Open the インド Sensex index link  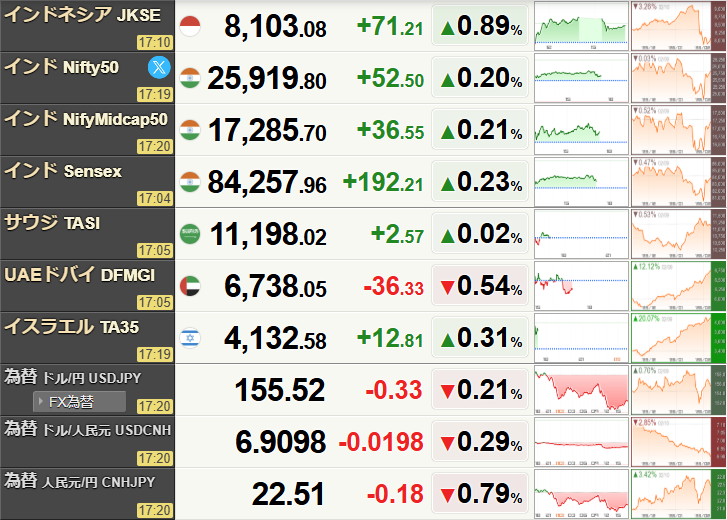(x=63, y=171)
